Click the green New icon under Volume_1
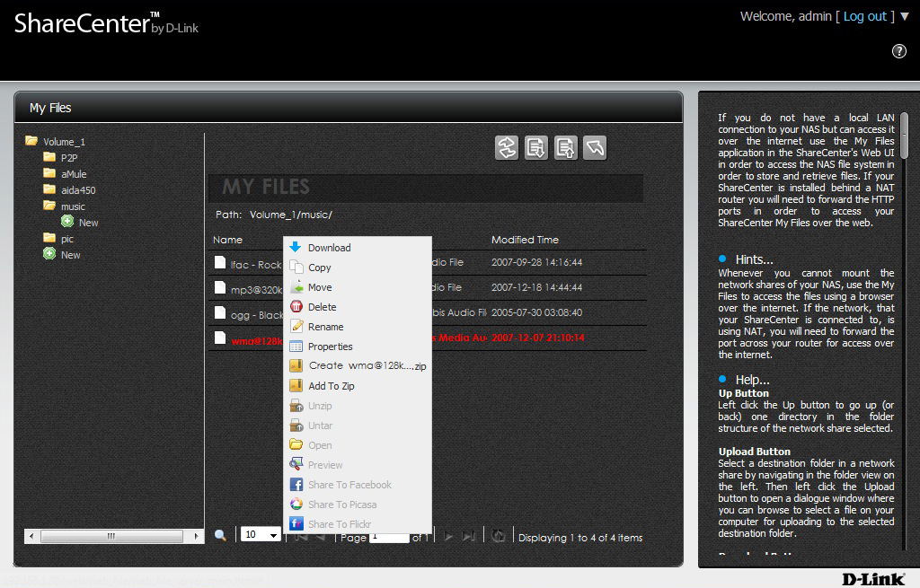 pyautogui.click(x=49, y=254)
